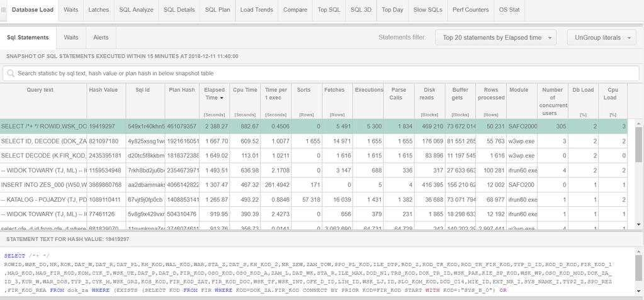644x300 pixels.
Task: Focus the SQL statistic search field
Action: (321, 74)
